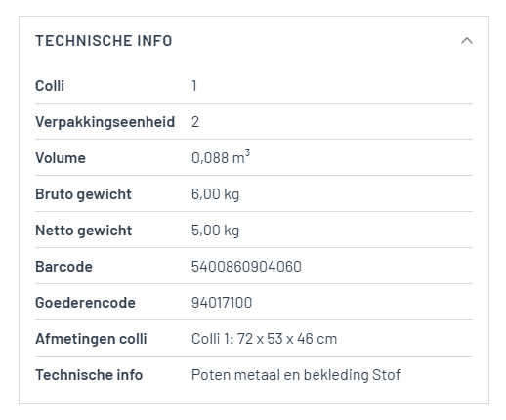Click the 5,00 kg net weight value
Viewport: 506px width, 420px height.
click(215, 231)
